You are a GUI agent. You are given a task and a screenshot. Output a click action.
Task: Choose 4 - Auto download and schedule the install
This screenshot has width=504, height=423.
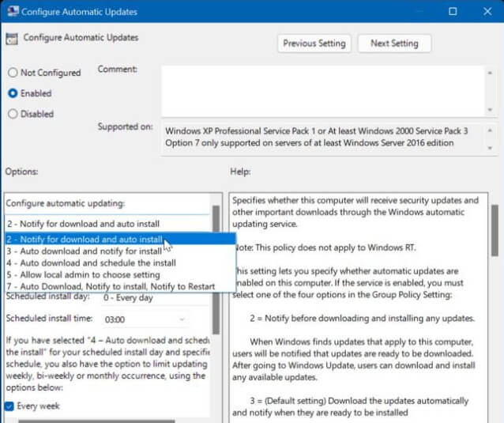point(90,262)
